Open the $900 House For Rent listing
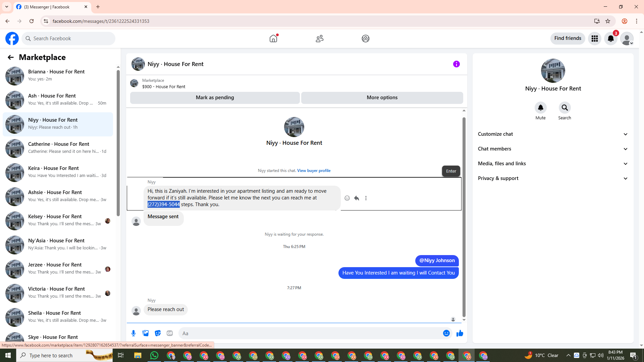This screenshot has height=362, width=644. 164,86
